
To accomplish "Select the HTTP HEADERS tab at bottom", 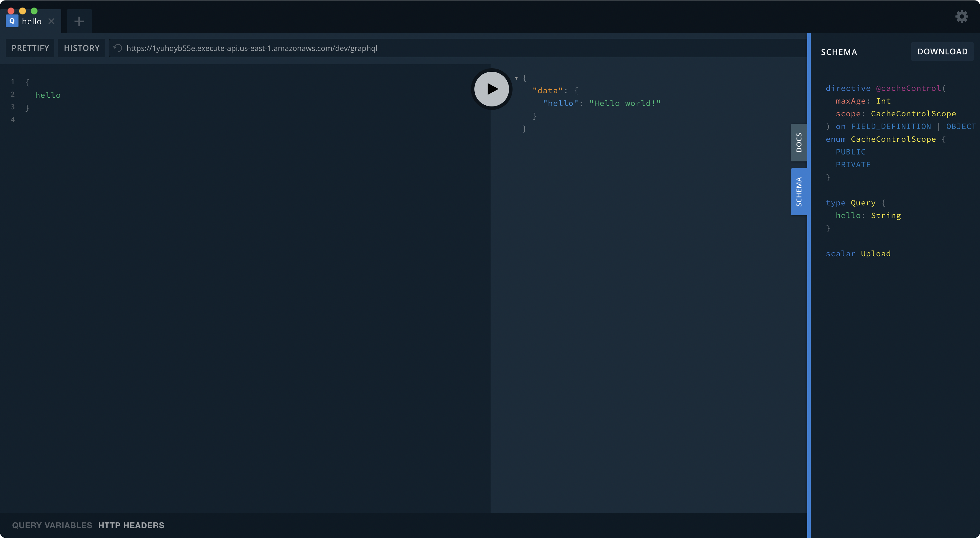I will point(131,525).
